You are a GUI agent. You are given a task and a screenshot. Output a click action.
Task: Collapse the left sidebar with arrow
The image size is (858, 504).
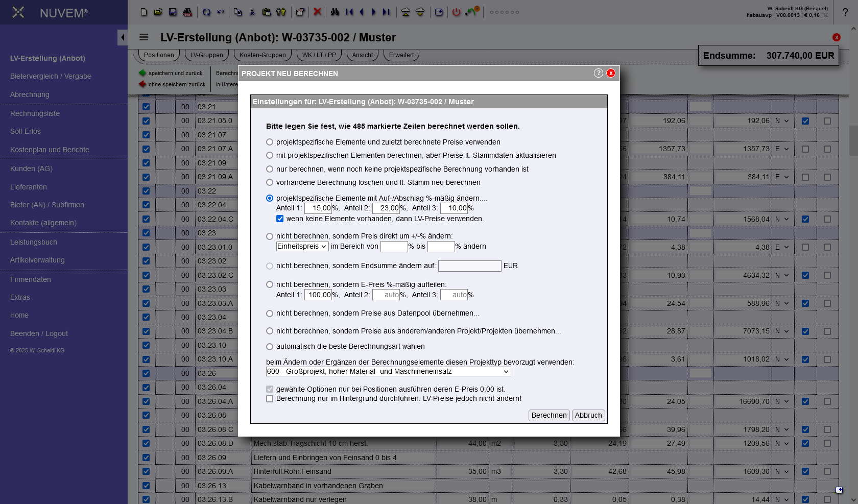(123, 37)
